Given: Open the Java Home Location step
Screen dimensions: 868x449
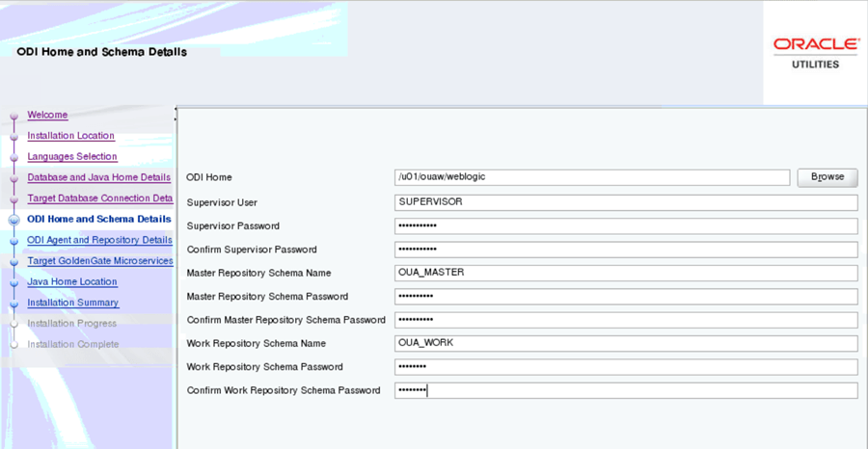Looking at the screenshot, I should pos(72,281).
